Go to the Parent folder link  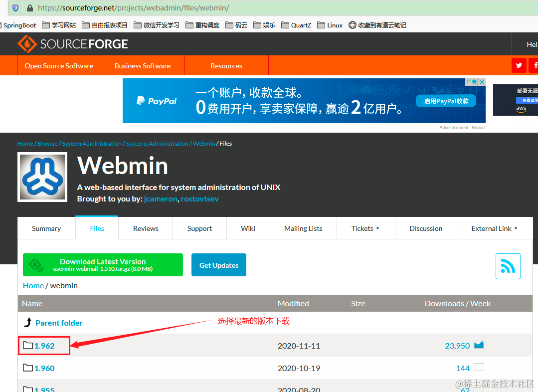click(59, 323)
